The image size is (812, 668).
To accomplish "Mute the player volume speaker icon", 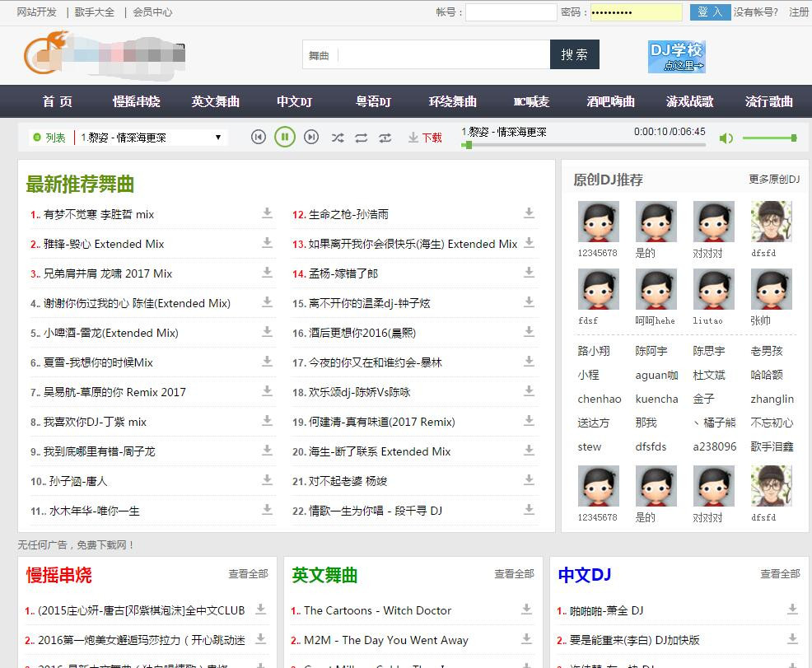I will click(726, 138).
